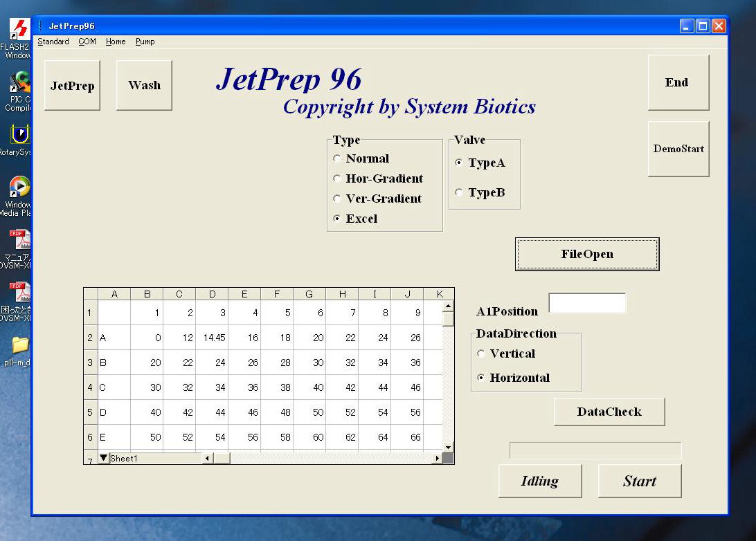Click cell A5 labeled D
756x541 pixels.
pos(114,412)
